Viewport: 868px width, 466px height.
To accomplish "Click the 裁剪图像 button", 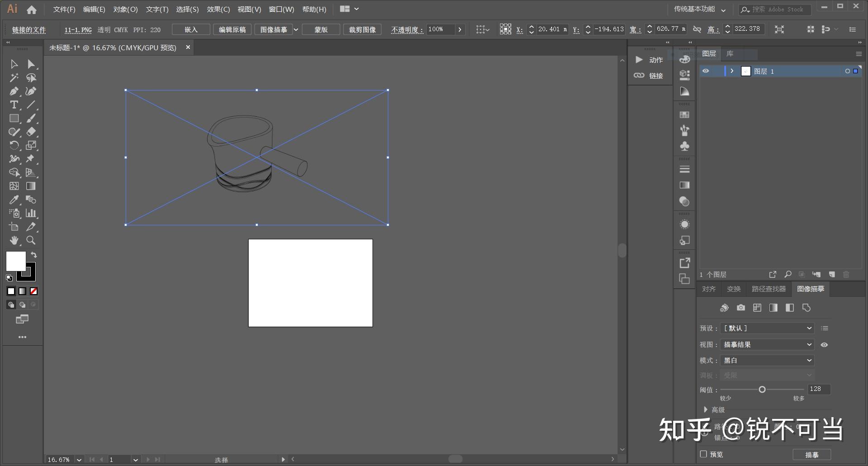I will [362, 29].
